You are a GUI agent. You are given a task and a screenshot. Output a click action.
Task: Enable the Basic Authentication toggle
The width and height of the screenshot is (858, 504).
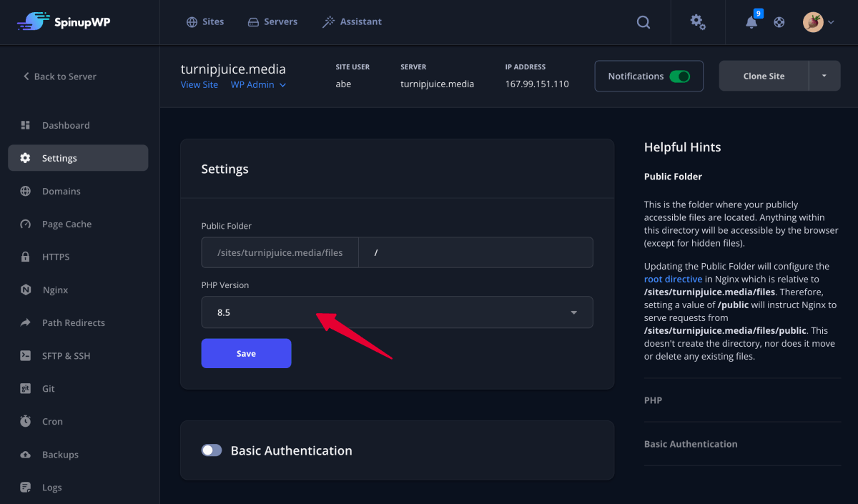(x=212, y=450)
